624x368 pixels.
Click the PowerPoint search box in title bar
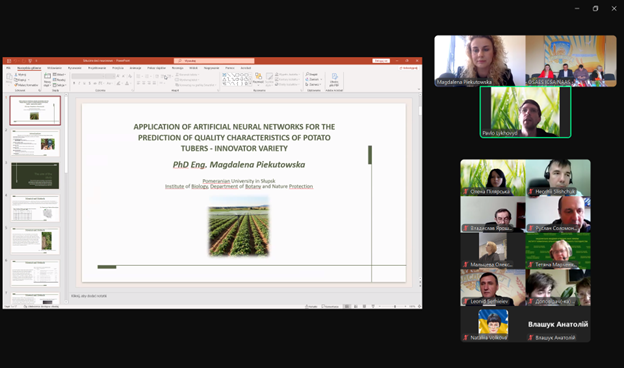tap(214, 61)
